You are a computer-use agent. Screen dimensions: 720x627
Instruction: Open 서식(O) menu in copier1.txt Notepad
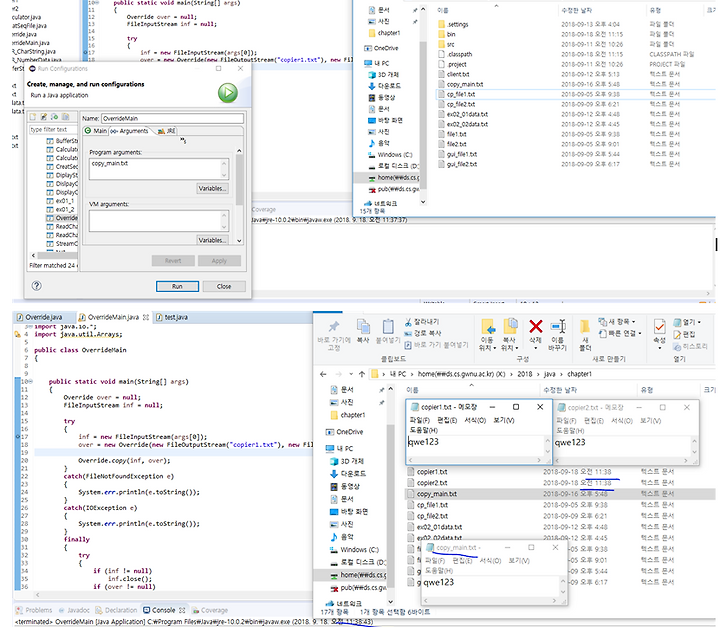475,420
